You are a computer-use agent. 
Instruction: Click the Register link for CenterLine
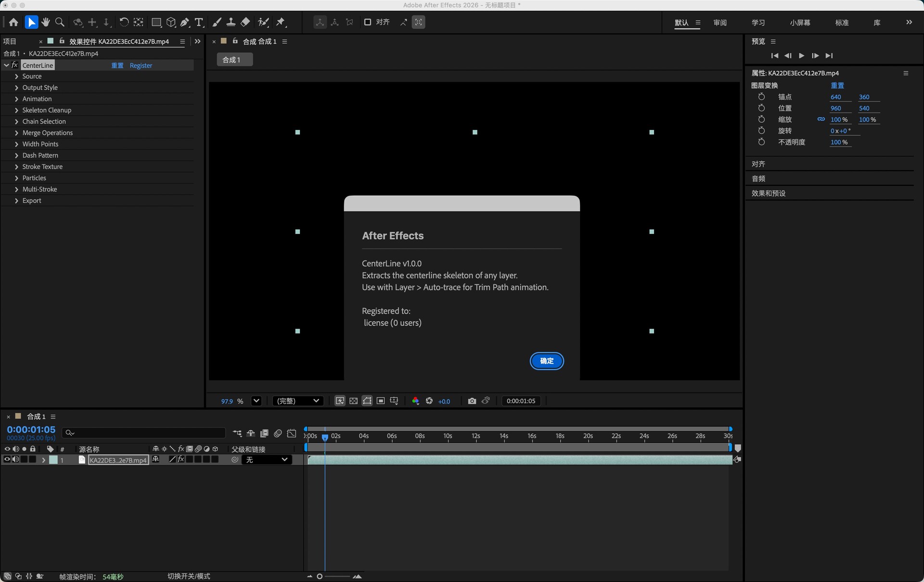click(141, 65)
